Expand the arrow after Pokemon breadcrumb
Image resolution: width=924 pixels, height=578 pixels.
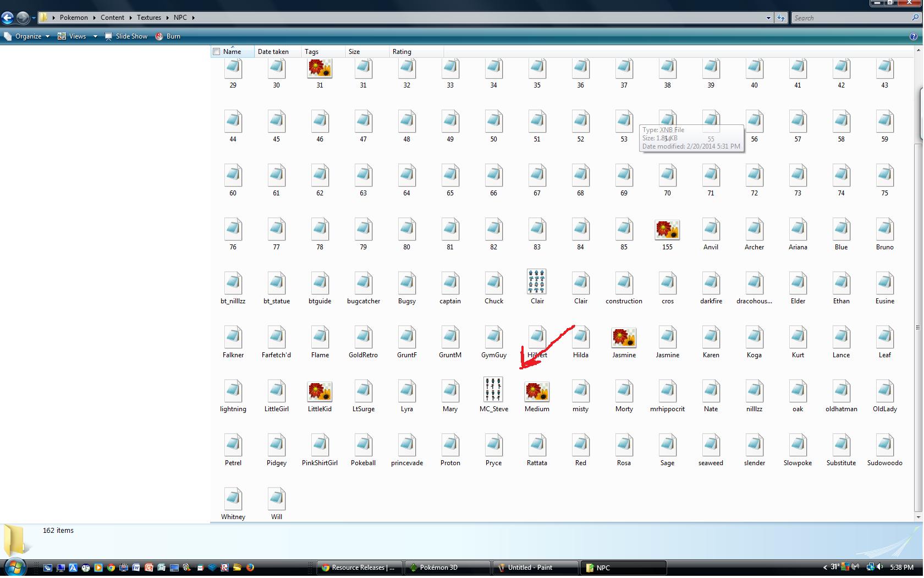[x=94, y=18]
